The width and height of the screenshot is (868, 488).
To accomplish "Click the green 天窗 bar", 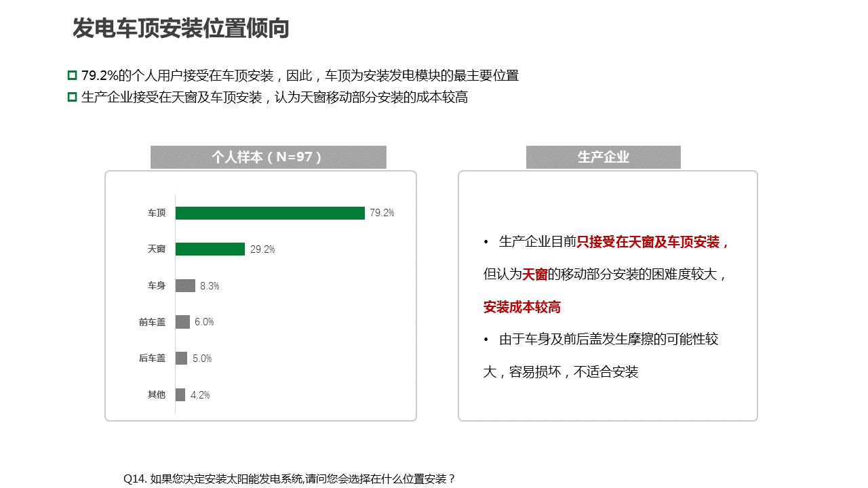I will (210, 249).
